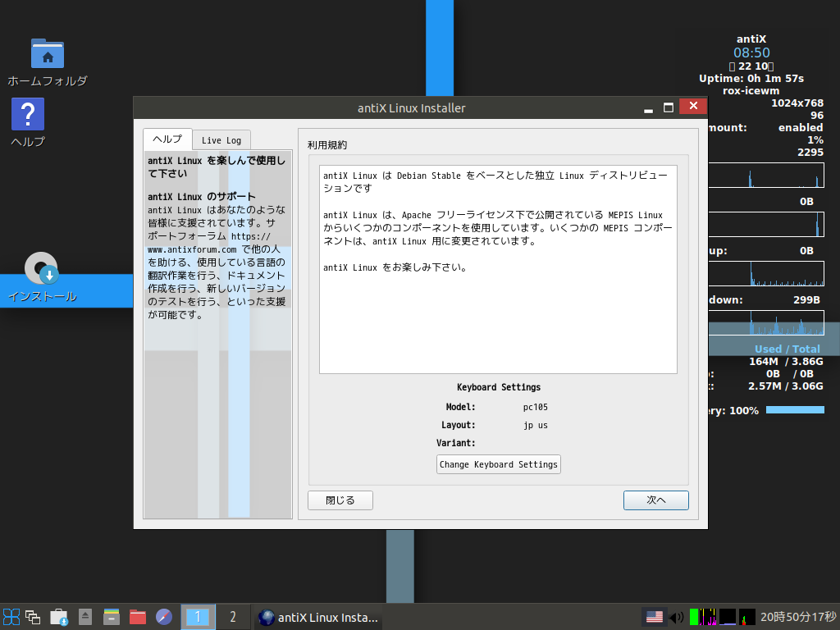The image size is (840, 630).
Task: Click the yellow-magenta CPU monitor in tray
Action: [708, 617]
